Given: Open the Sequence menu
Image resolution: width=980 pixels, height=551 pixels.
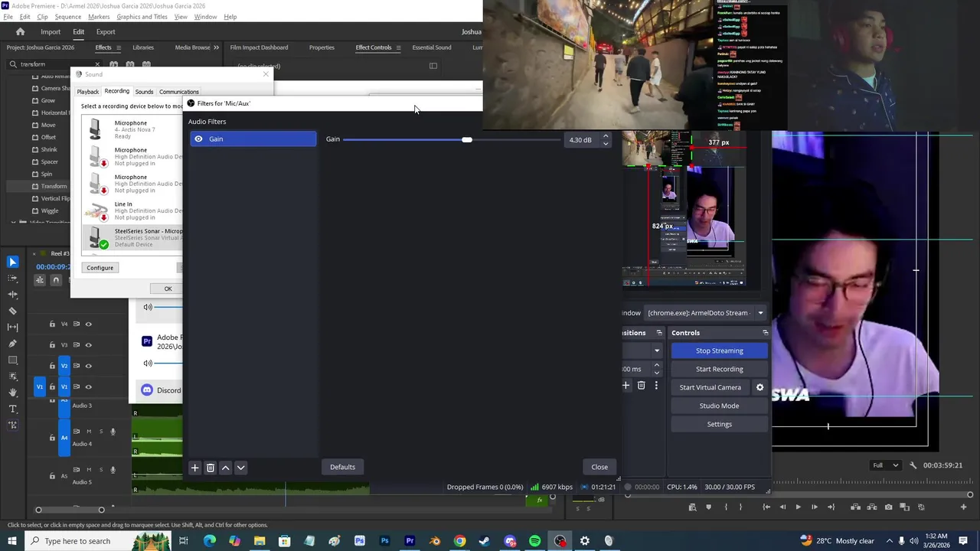Looking at the screenshot, I should pos(67,17).
